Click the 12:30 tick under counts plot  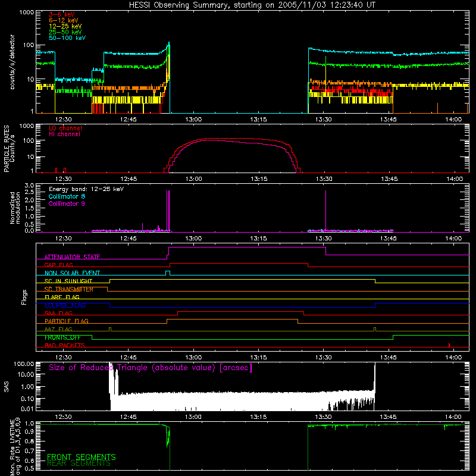pyautogui.click(x=64, y=120)
